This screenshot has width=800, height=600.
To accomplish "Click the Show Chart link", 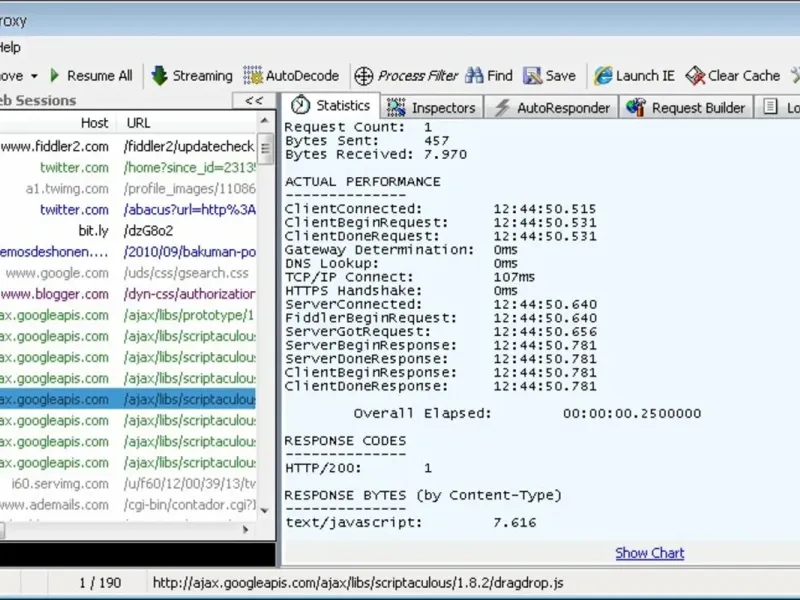I will [649, 553].
